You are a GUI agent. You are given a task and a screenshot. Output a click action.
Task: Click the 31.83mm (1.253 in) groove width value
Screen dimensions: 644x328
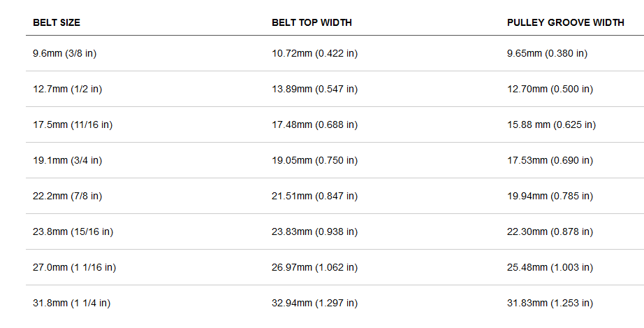(550, 304)
